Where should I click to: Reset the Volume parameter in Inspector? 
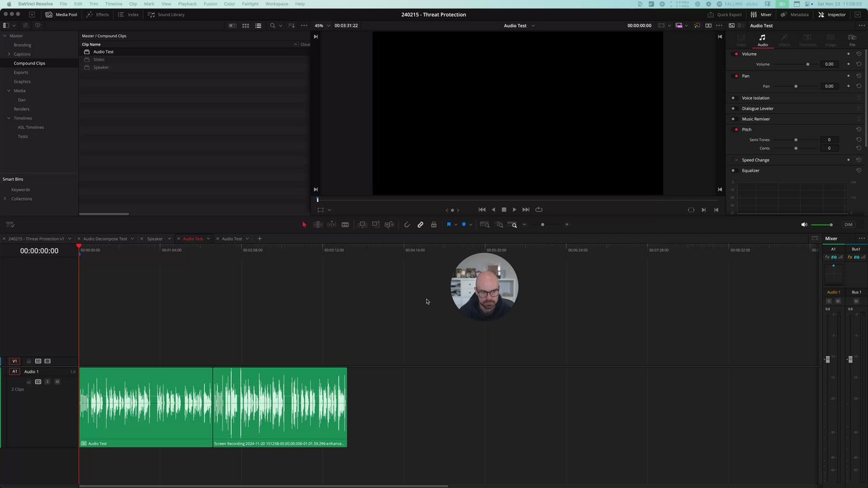(x=859, y=64)
